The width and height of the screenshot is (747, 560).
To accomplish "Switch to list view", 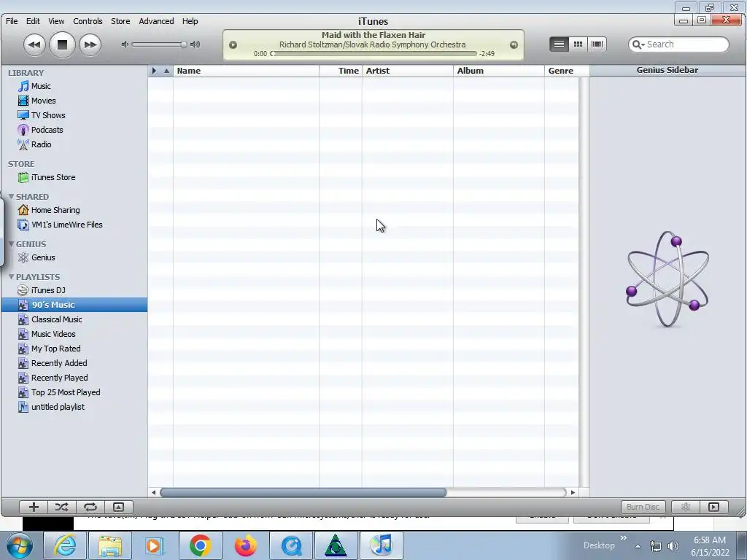I will click(x=559, y=44).
